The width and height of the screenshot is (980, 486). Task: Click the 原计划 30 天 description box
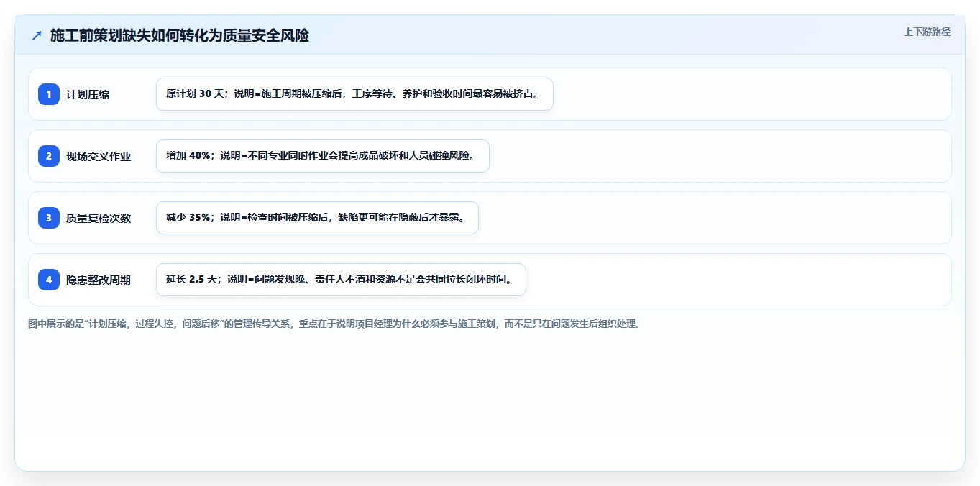[354, 94]
